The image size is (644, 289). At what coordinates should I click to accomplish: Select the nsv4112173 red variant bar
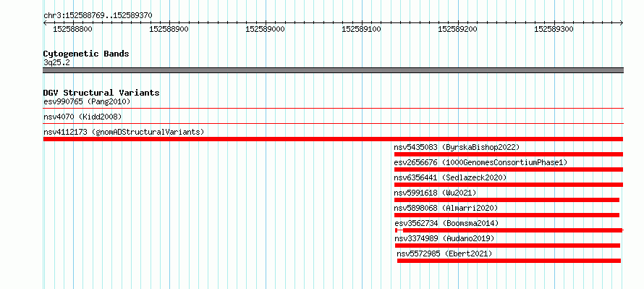click(x=333, y=139)
